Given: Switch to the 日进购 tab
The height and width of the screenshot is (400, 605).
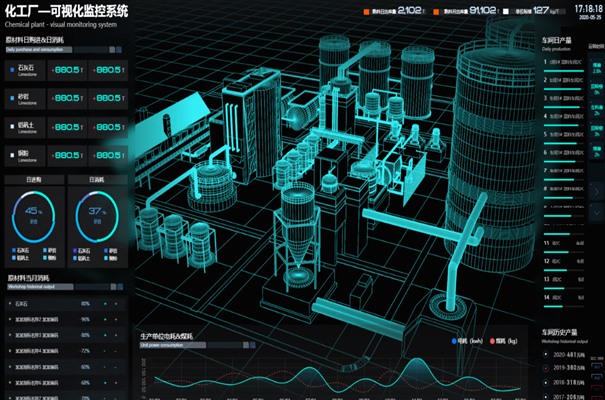Looking at the screenshot, I should 34,180.
